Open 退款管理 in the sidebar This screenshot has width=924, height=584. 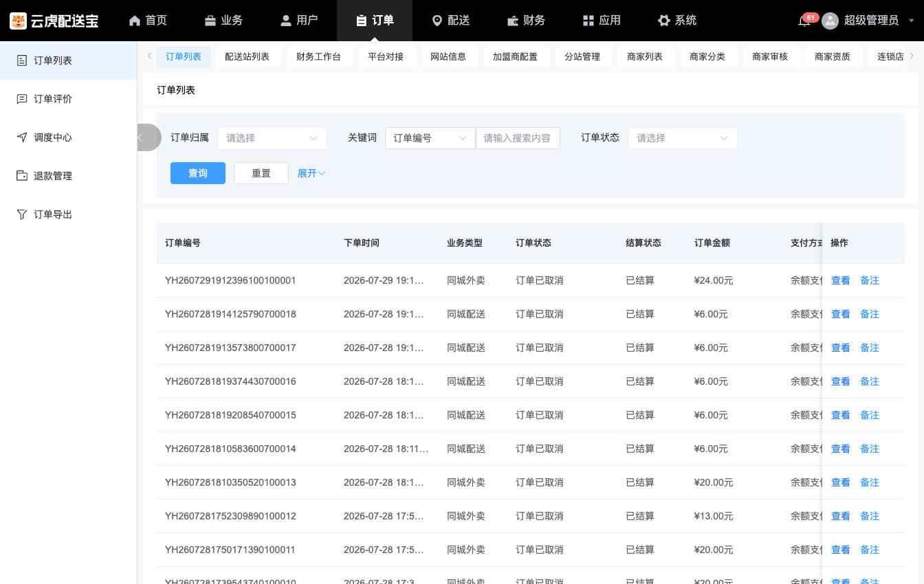(69, 176)
